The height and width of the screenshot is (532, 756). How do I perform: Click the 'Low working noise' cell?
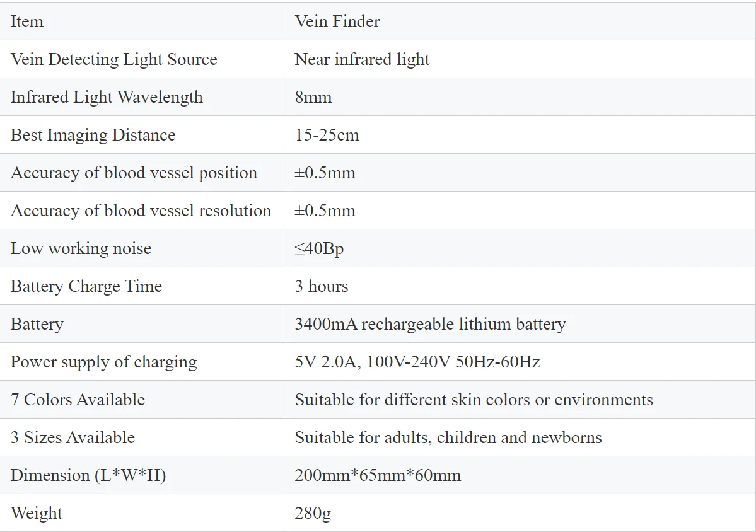[81, 248]
